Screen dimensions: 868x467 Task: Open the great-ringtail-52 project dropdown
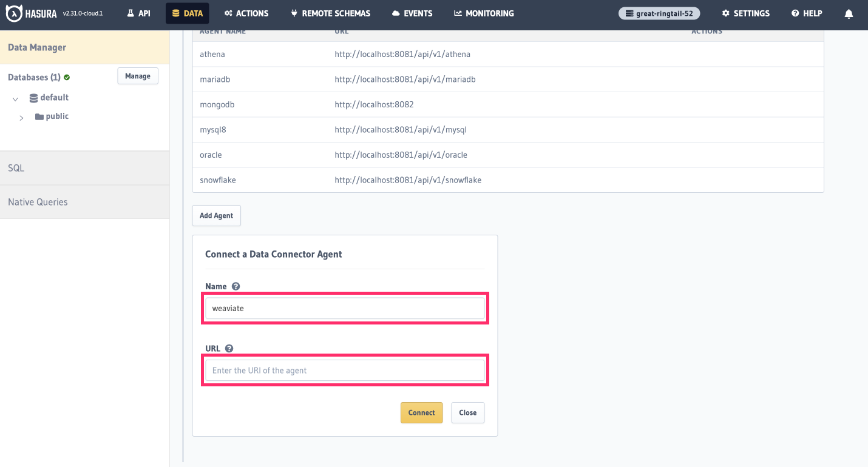(659, 13)
